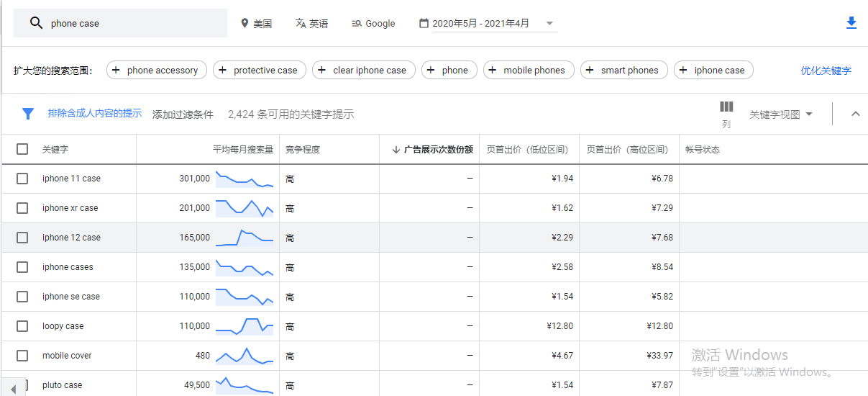868x396 pixels.
Task: Click search volume value 301,000
Action: (x=195, y=179)
